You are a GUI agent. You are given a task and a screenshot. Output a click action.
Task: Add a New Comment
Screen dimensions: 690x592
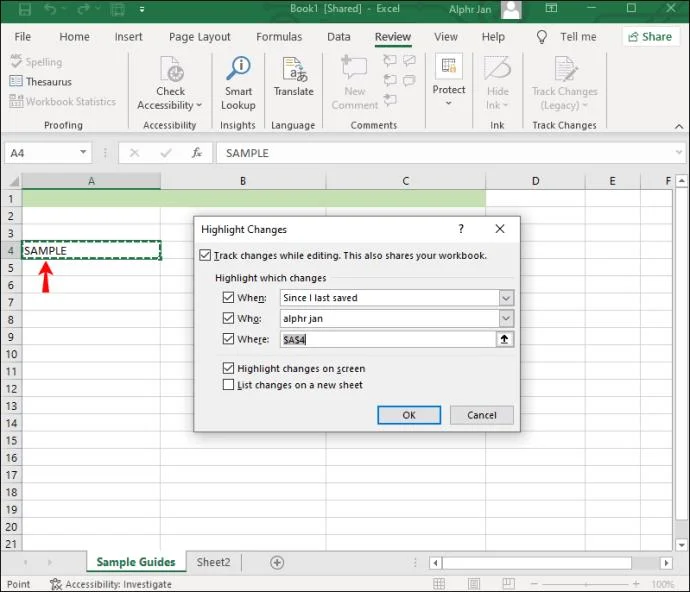coord(355,84)
